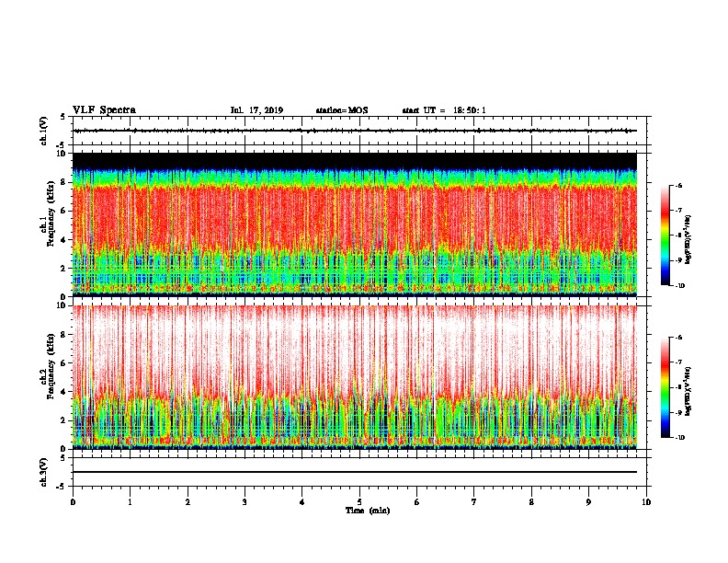Screen dimensions: 728x563
Task: Select the ch.1 colorbar log(PSD) label
Action: 688,239
